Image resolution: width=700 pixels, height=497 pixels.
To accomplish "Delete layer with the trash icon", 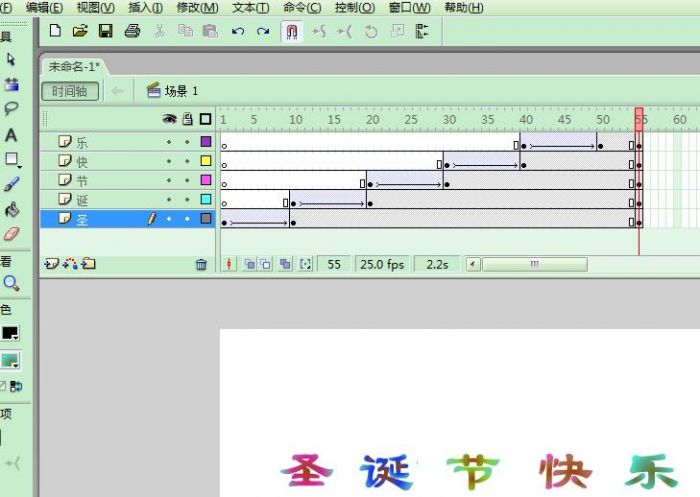I will tap(201, 264).
